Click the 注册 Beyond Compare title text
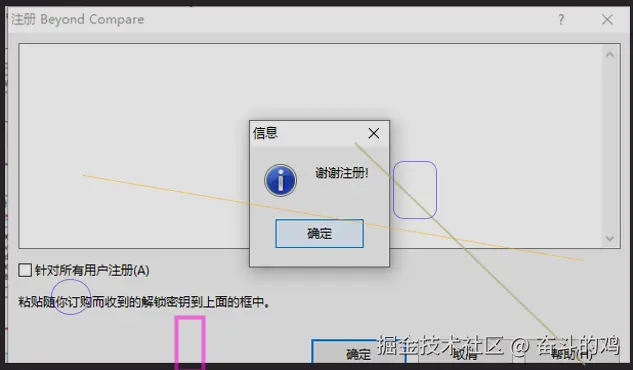 click(x=78, y=19)
